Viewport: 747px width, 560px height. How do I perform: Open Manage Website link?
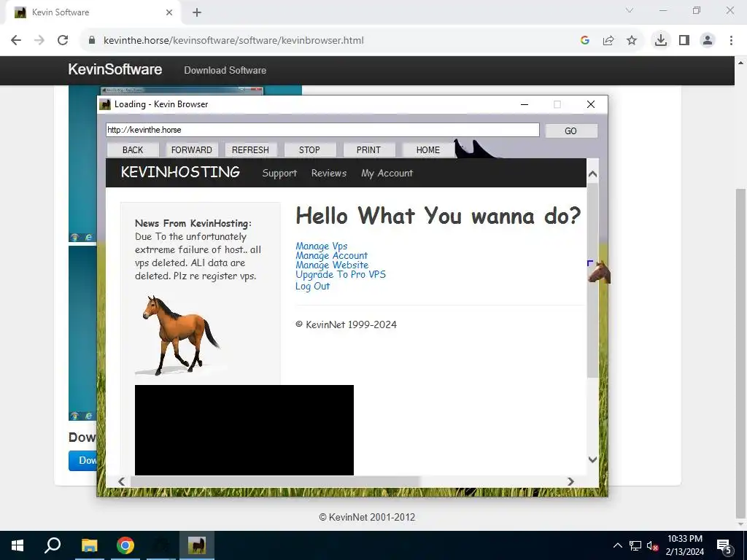332,265
